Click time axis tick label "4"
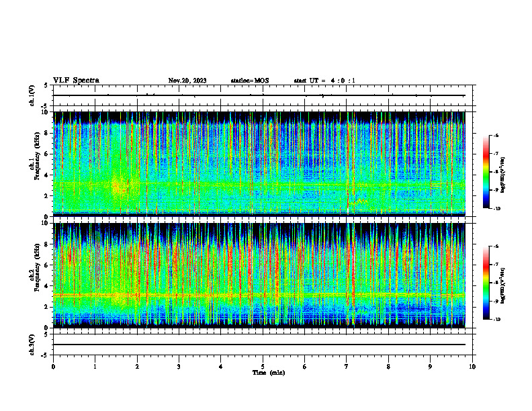532x411 pixels. pos(221,367)
